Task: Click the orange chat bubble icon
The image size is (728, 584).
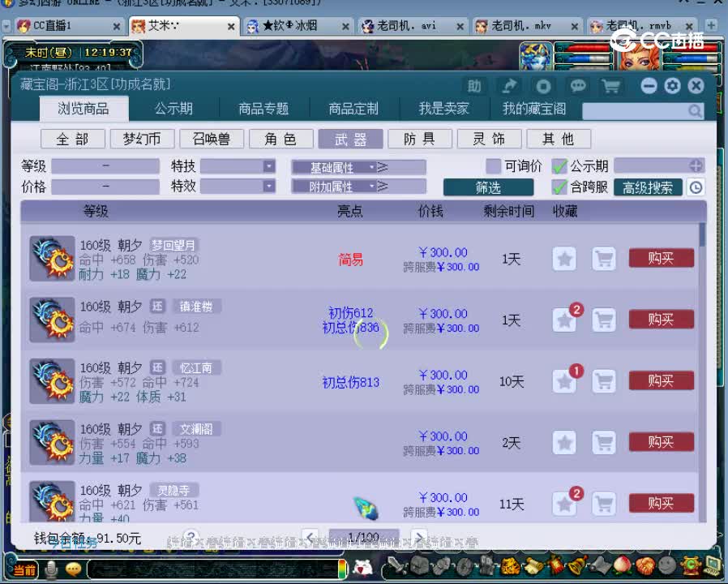Action: tap(73, 569)
